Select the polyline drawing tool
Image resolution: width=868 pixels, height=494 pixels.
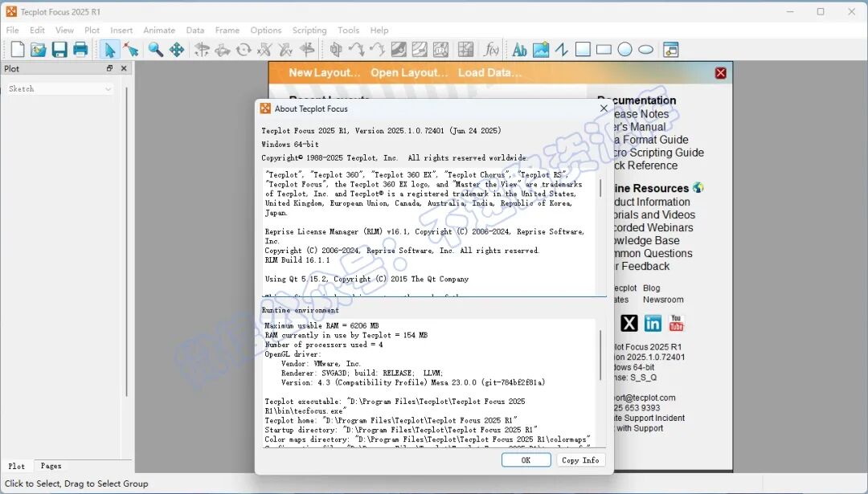tap(562, 50)
